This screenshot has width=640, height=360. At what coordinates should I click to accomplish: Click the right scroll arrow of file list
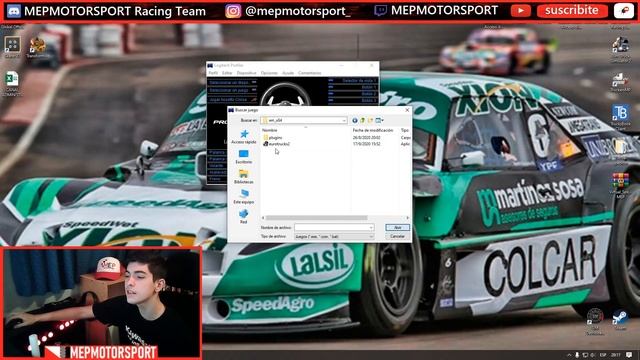(407, 218)
